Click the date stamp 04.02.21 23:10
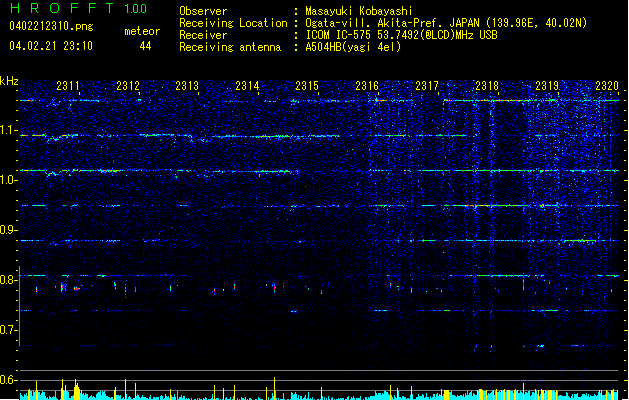The image size is (629, 400). [51, 46]
